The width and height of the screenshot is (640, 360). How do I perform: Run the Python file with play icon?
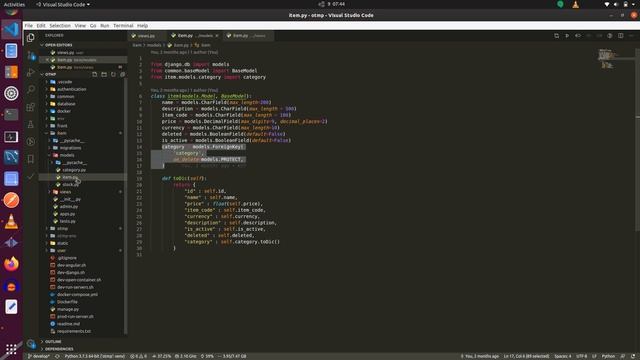pos(567,36)
